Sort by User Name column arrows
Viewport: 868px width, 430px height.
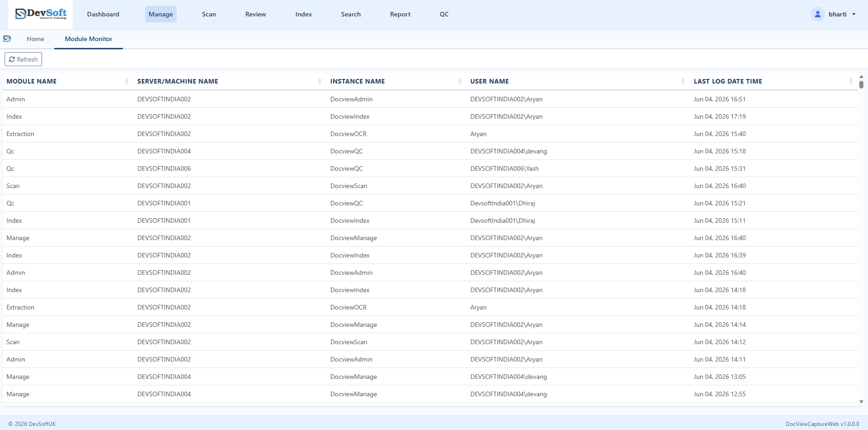(683, 81)
